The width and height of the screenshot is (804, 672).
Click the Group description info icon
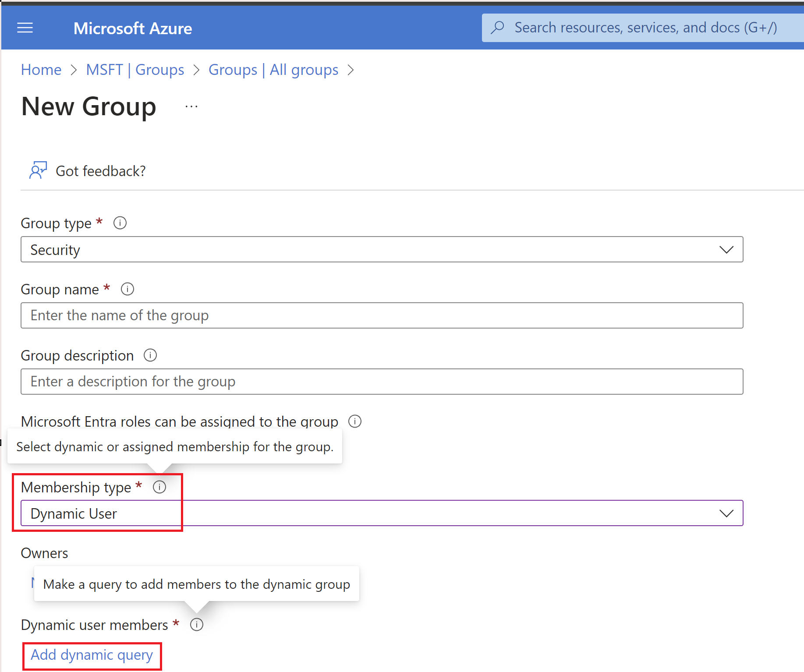coord(150,355)
